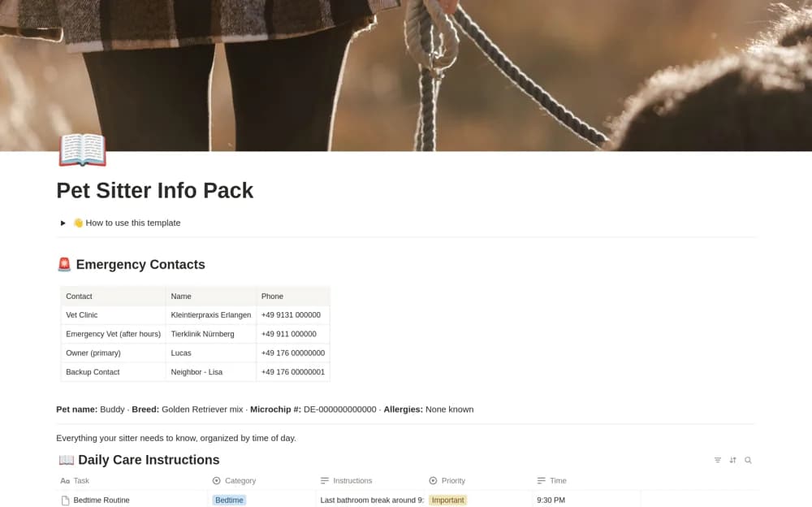Click the +49 176 00000001 phone cell
812x507 pixels.
pos(293,371)
